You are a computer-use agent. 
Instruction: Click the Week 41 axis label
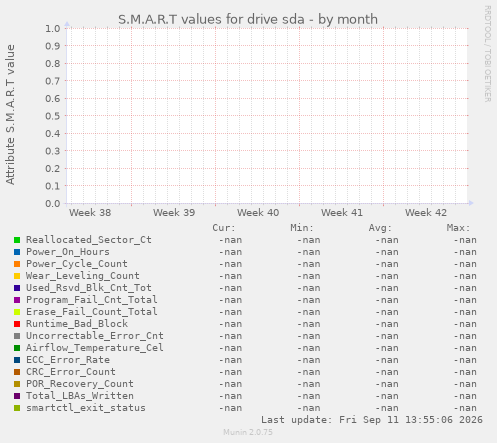click(342, 213)
